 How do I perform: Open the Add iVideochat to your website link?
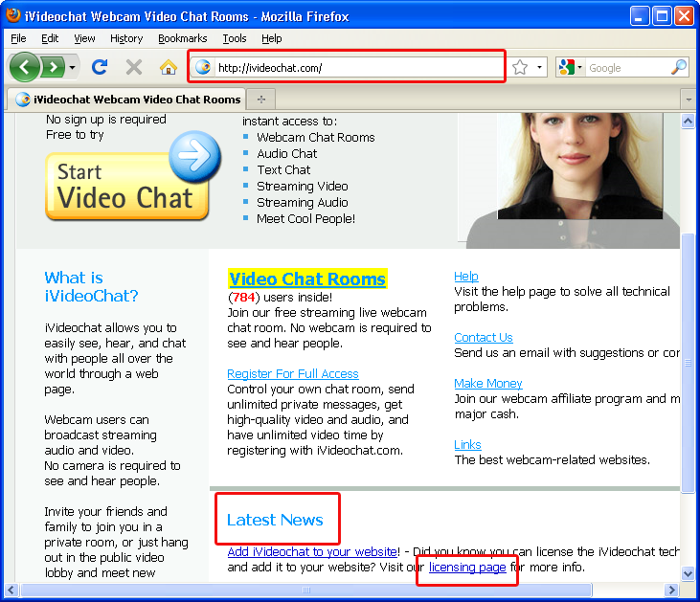pos(312,551)
